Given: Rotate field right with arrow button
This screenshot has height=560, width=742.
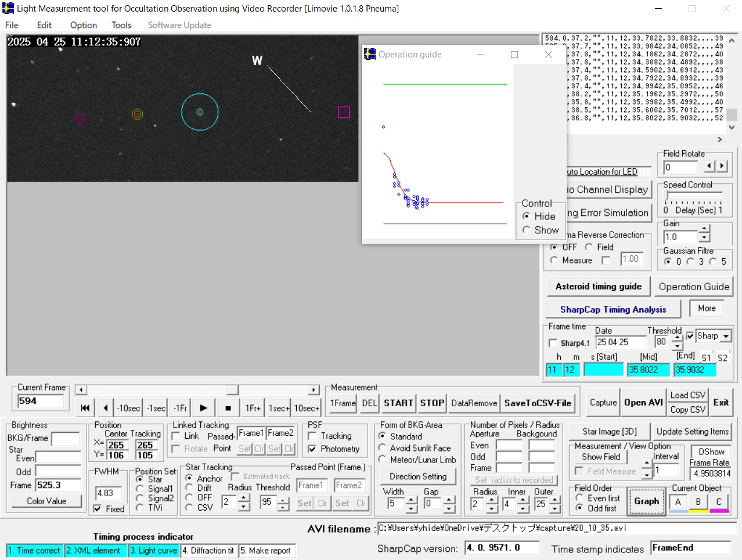Looking at the screenshot, I should click(722, 167).
